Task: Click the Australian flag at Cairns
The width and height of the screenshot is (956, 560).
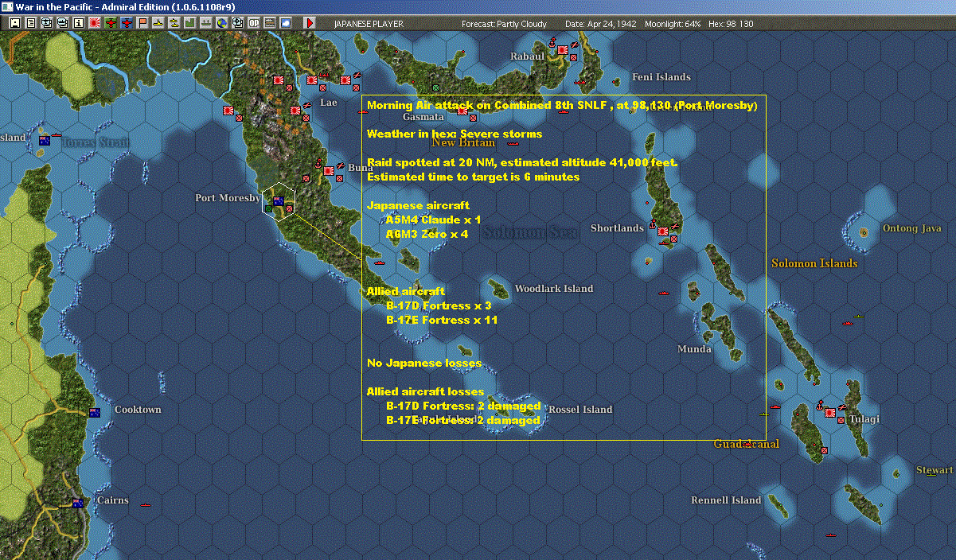Action: 77,502
